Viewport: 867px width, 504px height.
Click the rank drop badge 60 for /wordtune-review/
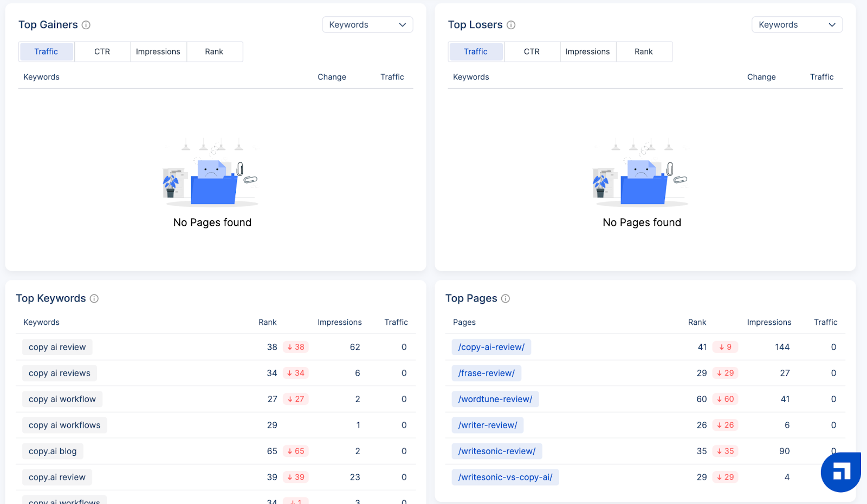pyautogui.click(x=726, y=399)
